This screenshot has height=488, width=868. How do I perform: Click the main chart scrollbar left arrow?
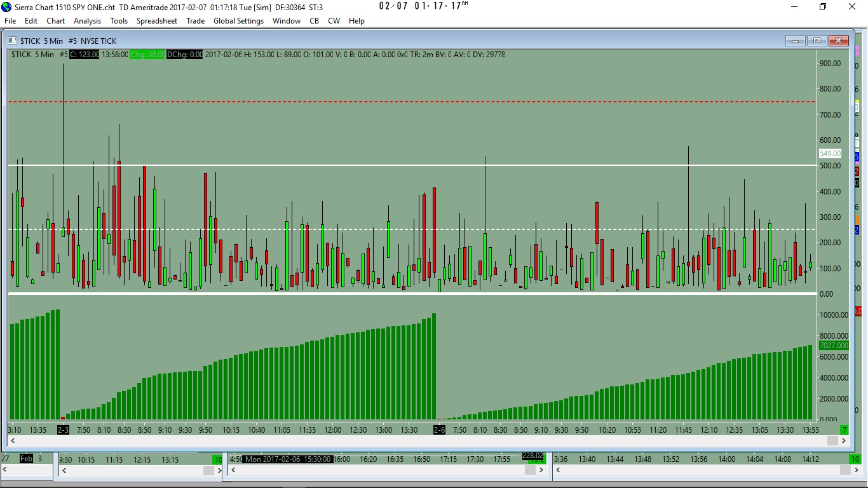pos(11,440)
